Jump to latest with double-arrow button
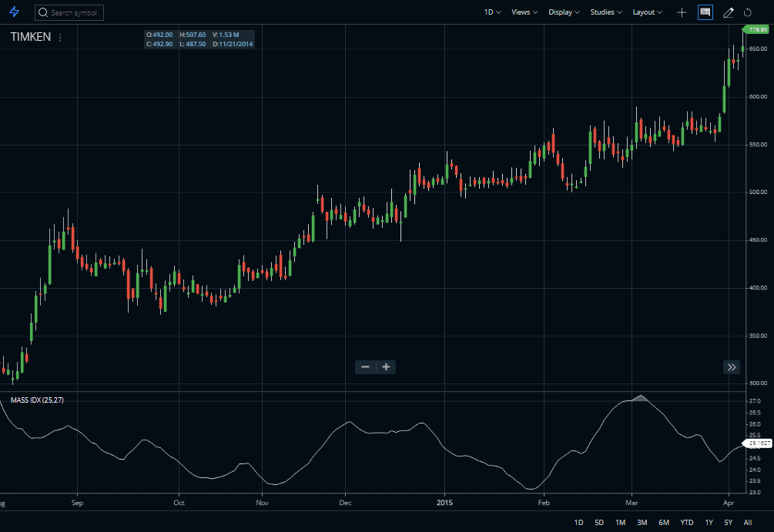 point(732,367)
